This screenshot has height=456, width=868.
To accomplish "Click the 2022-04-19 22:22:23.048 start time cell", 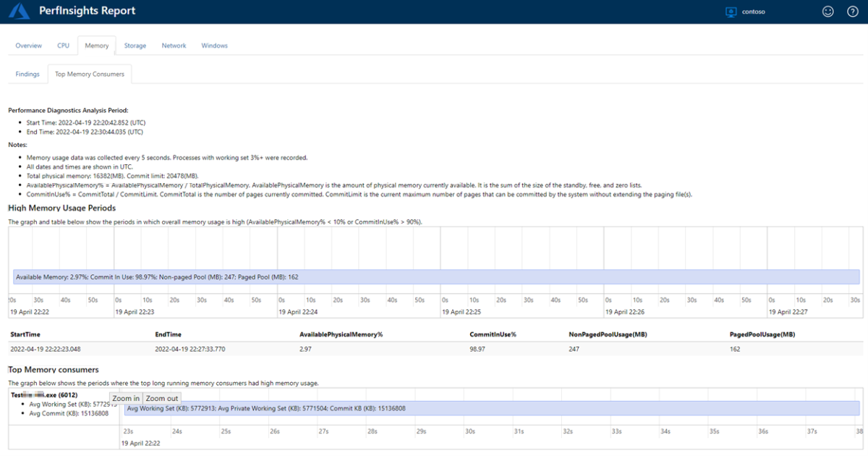I will pyautogui.click(x=46, y=348).
